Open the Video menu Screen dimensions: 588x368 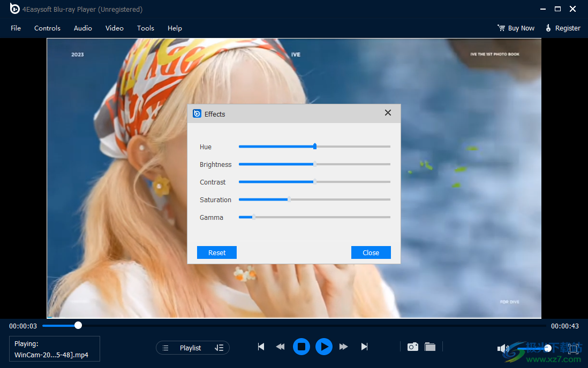[x=114, y=28]
